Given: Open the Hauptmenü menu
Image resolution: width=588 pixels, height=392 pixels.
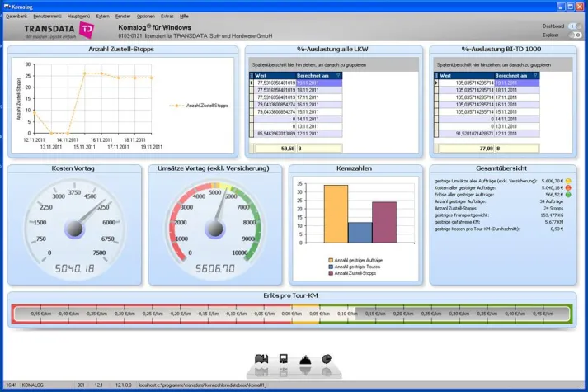Looking at the screenshot, I should [x=78, y=17].
